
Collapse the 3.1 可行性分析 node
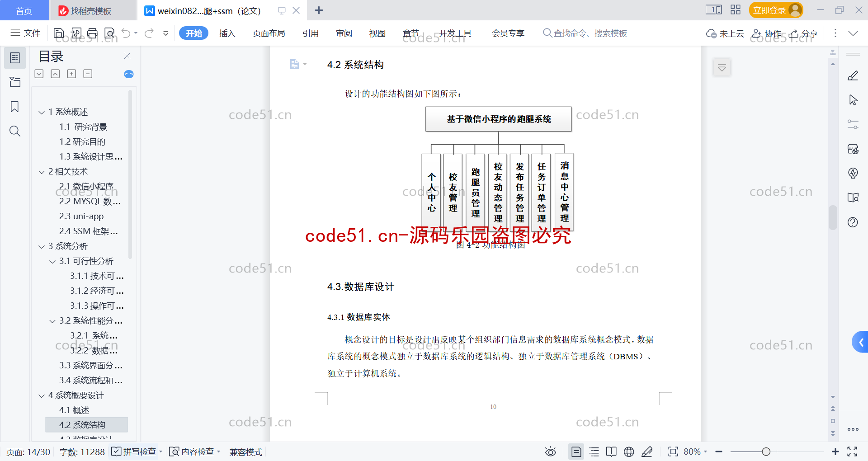(52, 261)
